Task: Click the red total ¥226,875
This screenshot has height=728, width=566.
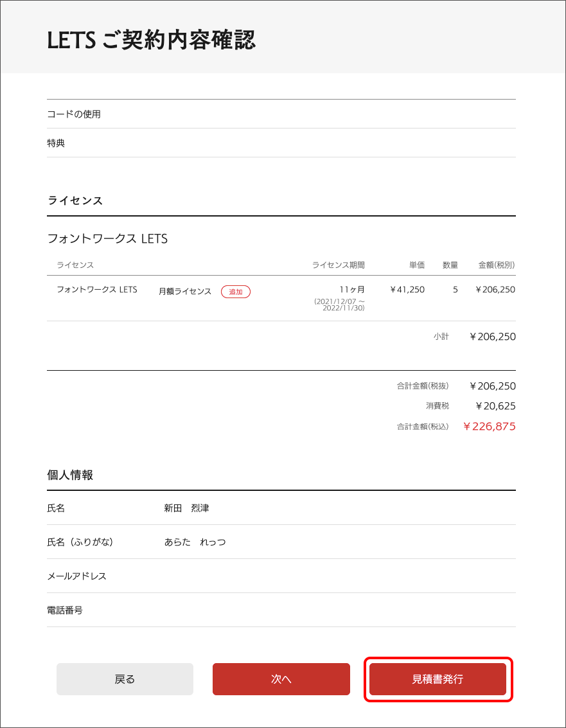Action: (490, 427)
